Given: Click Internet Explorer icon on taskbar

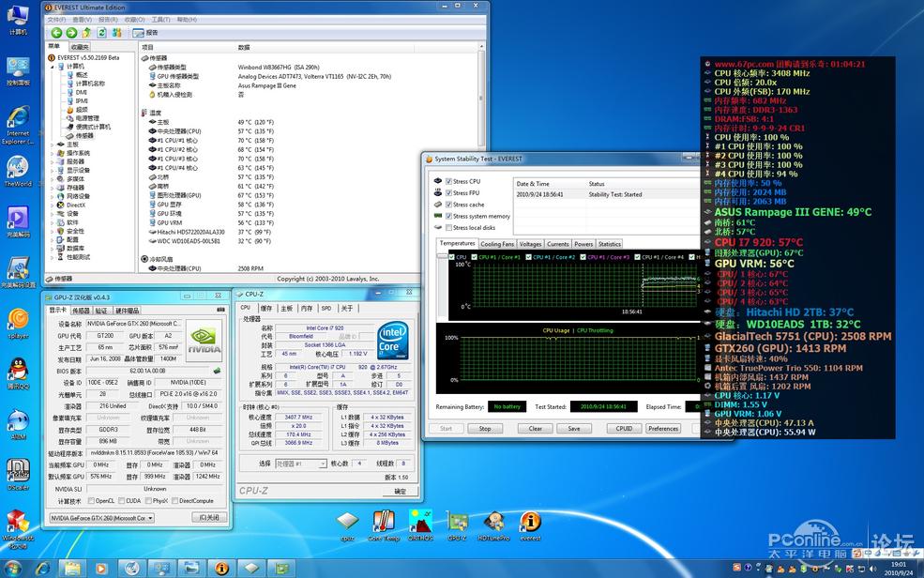Looking at the screenshot, I should 42,568.
